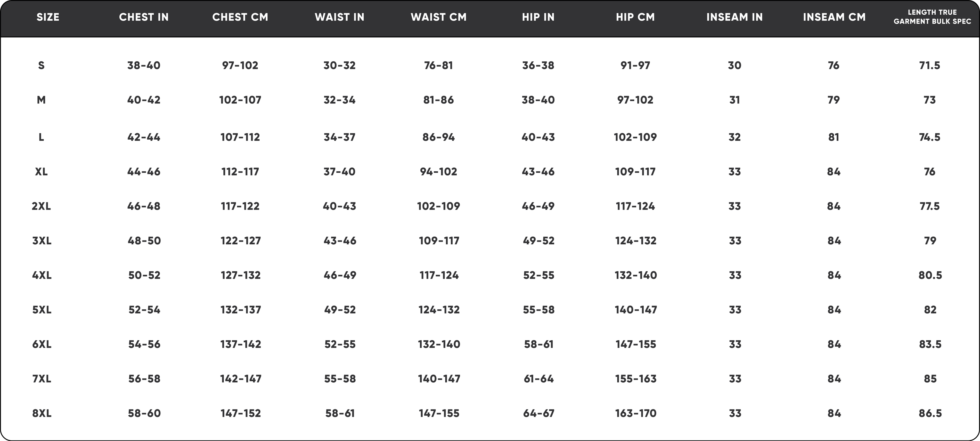Select chest IN value 50-52 for 4XL
The image size is (980, 441).
144,275
